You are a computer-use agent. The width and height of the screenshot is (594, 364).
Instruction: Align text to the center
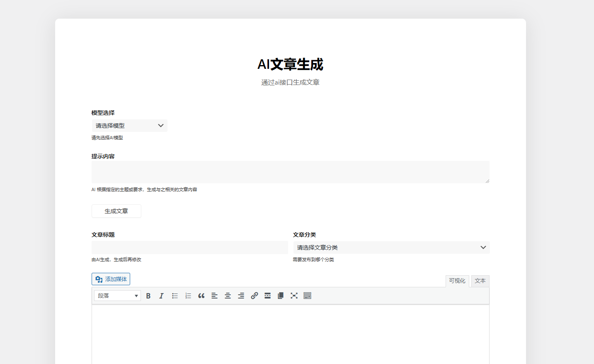[x=228, y=296]
